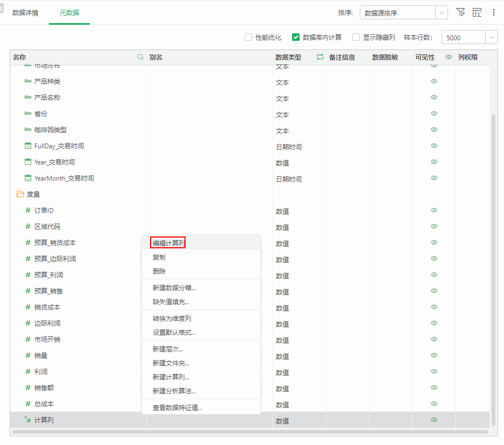Choose 转换为维度列 in the context menu

[172, 318]
